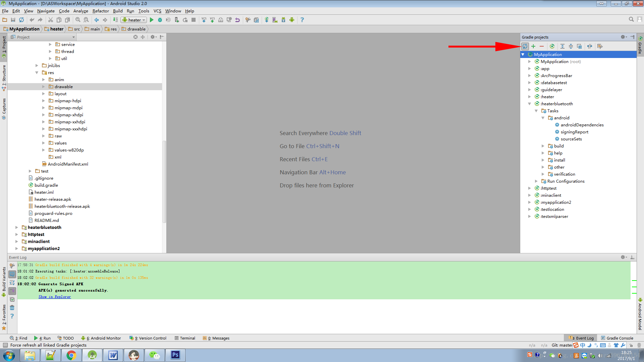The width and height of the screenshot is (644, 362).
Task: Open the heater run configuration dropdown
Action: (134, 20)
